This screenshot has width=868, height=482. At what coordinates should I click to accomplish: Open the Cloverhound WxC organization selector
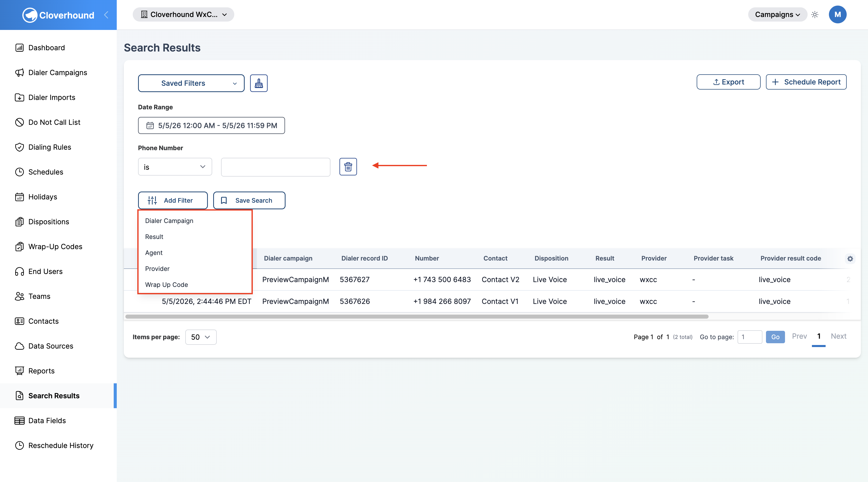(x=183, y=14)
